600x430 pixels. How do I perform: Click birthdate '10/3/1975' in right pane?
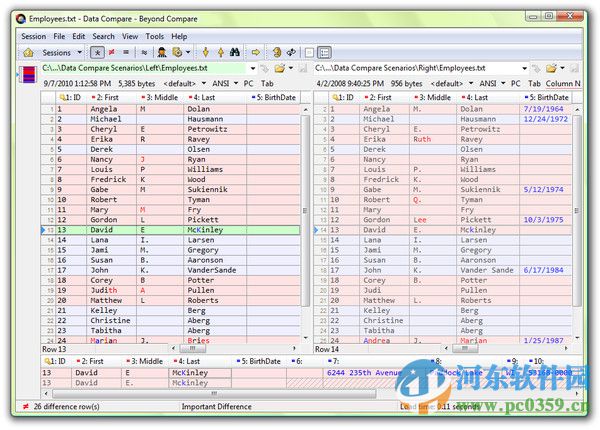543,220
